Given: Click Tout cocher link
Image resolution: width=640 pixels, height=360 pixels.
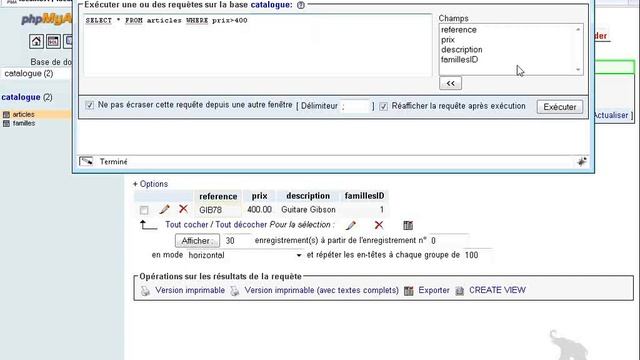Looking at the screenshot, I should pyautogui.click(x=187, y=225).
